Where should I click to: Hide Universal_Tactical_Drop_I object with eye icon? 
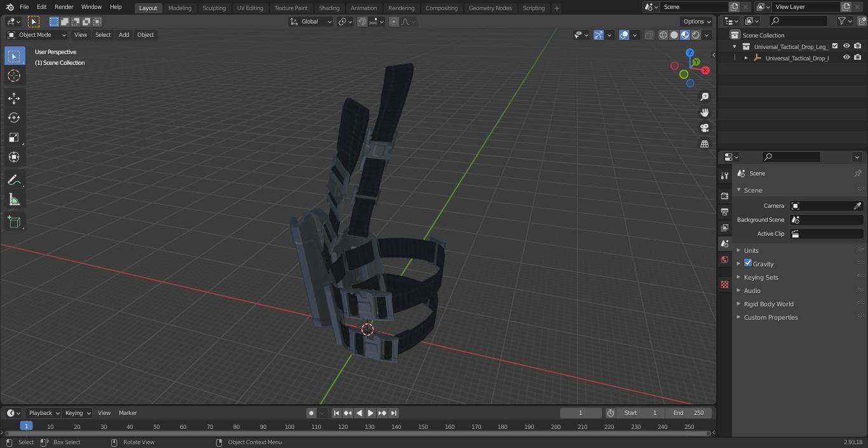coord(846,57)
